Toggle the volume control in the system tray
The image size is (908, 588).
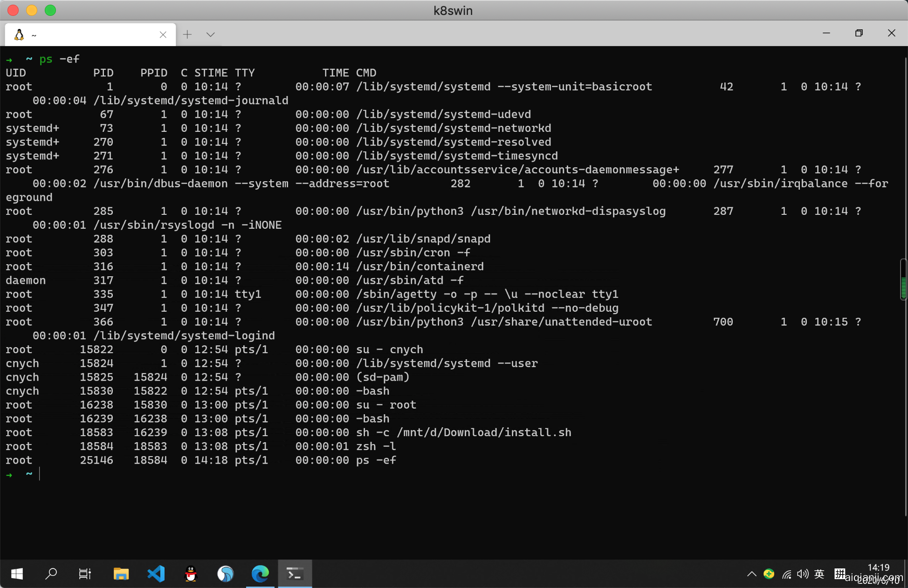[x=803, y=574]
